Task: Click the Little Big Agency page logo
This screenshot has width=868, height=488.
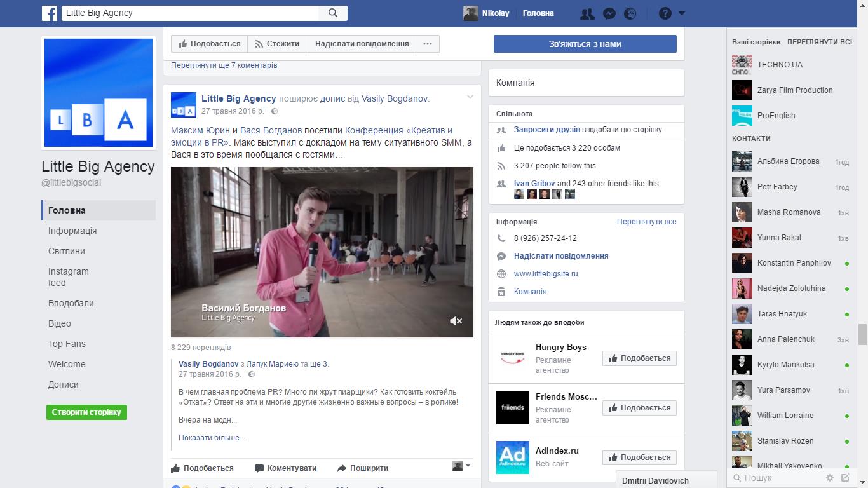Action: pyautogui.click(x=98, y=93)
